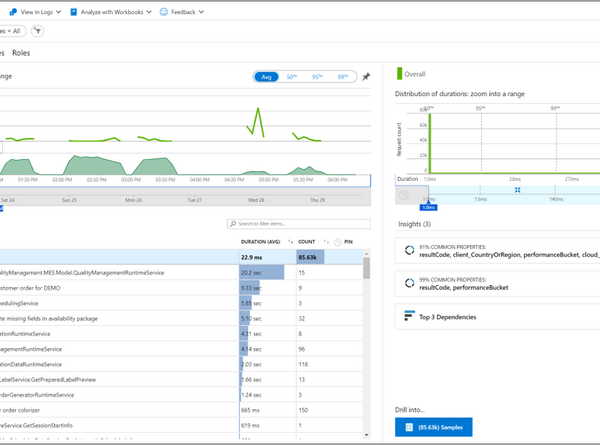
Task: Open the 99% common properties insight
Action: point(497,284)
